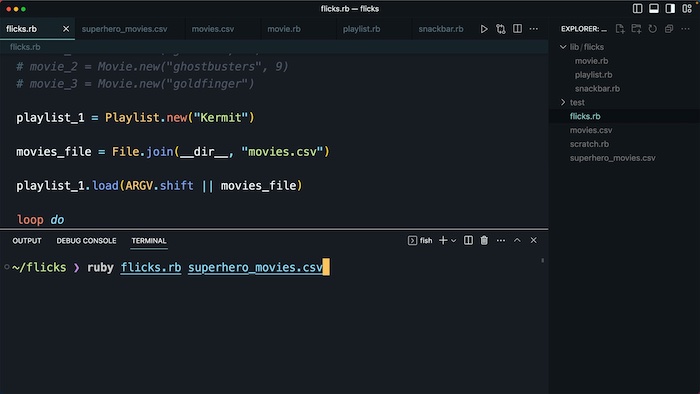Open terminal panel more actions
This screenshot has width=700, height=394.
click(501, 241)
